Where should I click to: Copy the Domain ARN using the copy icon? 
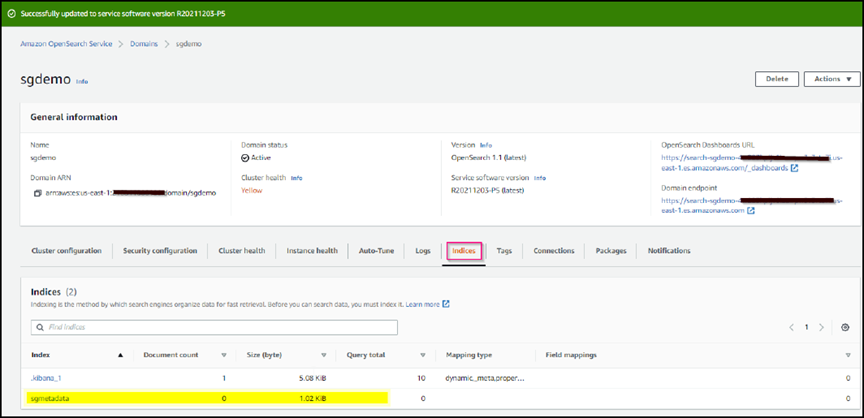pos(37,192)
